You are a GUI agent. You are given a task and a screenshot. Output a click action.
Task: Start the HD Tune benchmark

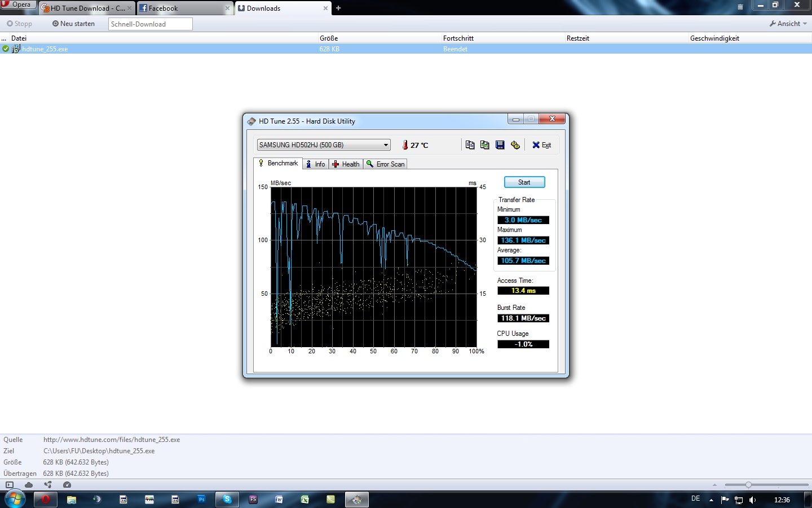tap(524, 182)
